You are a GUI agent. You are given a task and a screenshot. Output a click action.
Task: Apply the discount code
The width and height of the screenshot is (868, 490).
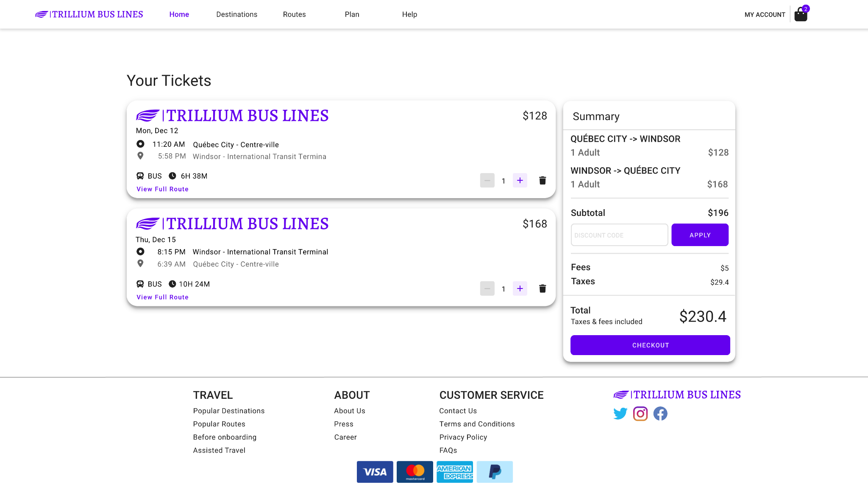click(x=700, y=235)
